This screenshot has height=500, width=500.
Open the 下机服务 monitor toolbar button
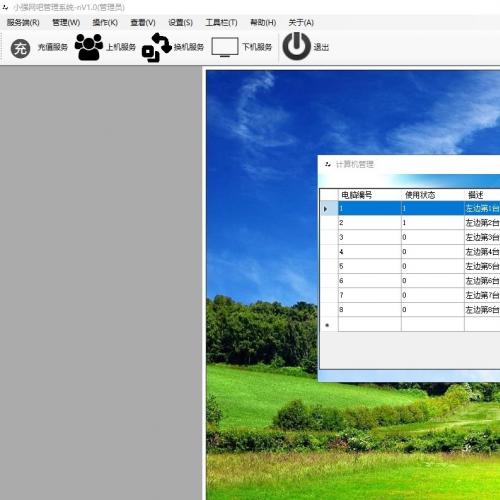(x=242, y=47)
